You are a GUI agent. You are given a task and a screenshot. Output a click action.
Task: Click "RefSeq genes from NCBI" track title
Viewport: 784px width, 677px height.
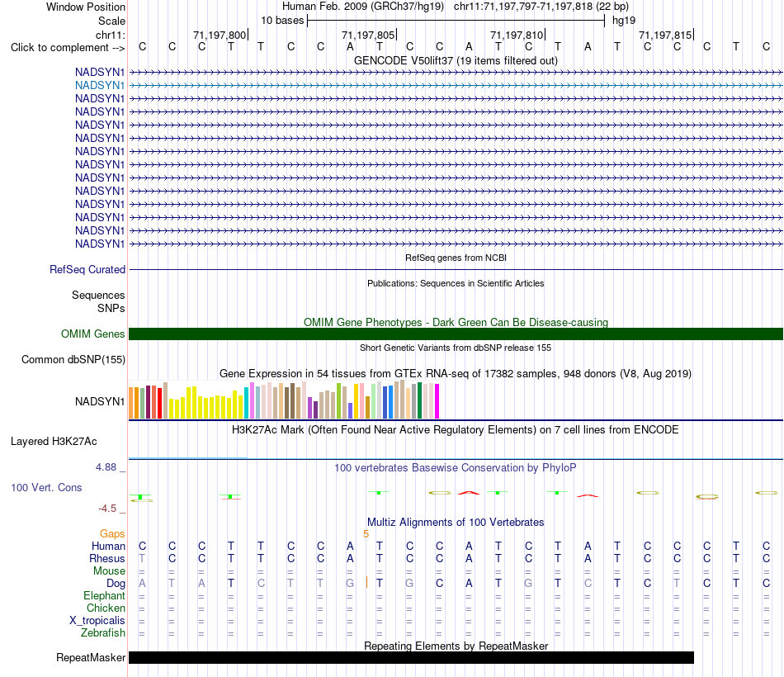456,258
